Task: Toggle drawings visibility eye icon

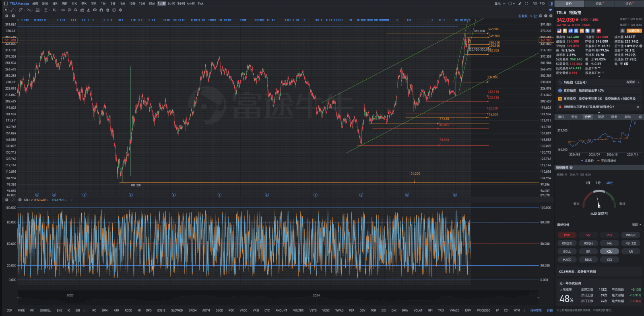Action: tap(95, 10)
